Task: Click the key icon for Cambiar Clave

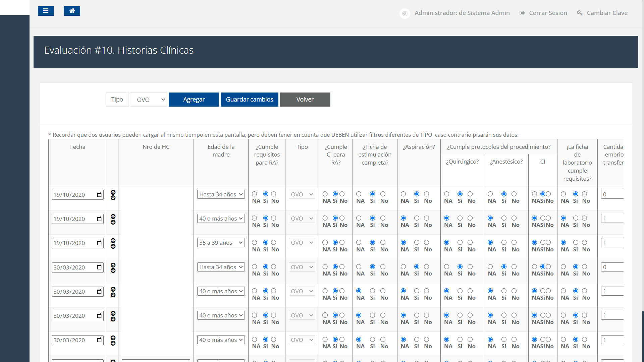Action: pyautogui.click(x=580, y=13)
